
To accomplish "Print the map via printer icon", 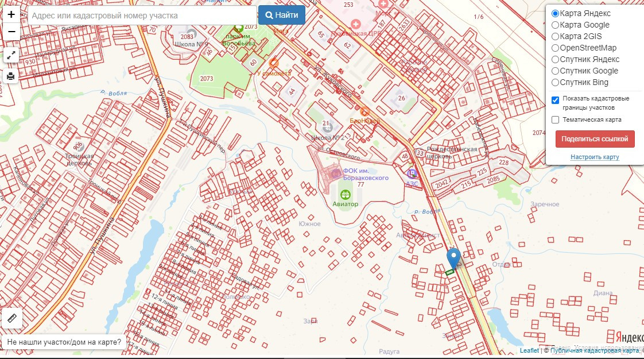I will [x=11, y=76].
